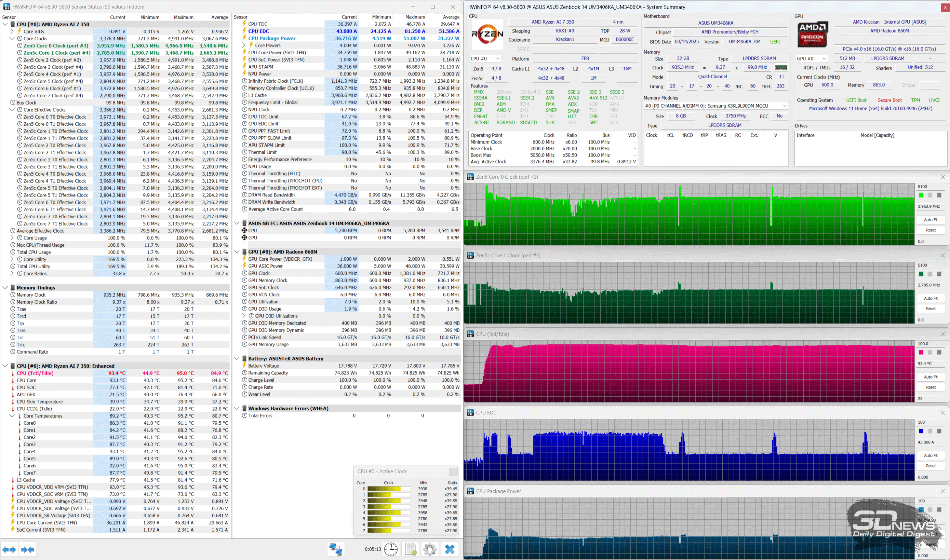The image size is (950, 560).
Task: Open the remote monitoring computers icon
Action: (x=336, y=549)
